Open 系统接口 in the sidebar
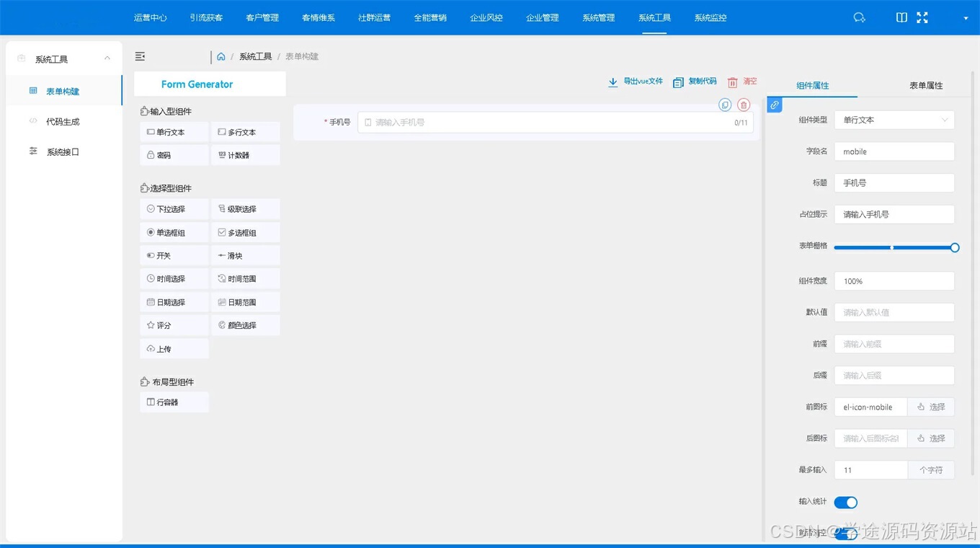Screen dimensions: 980x548 [x=63, y=152]
